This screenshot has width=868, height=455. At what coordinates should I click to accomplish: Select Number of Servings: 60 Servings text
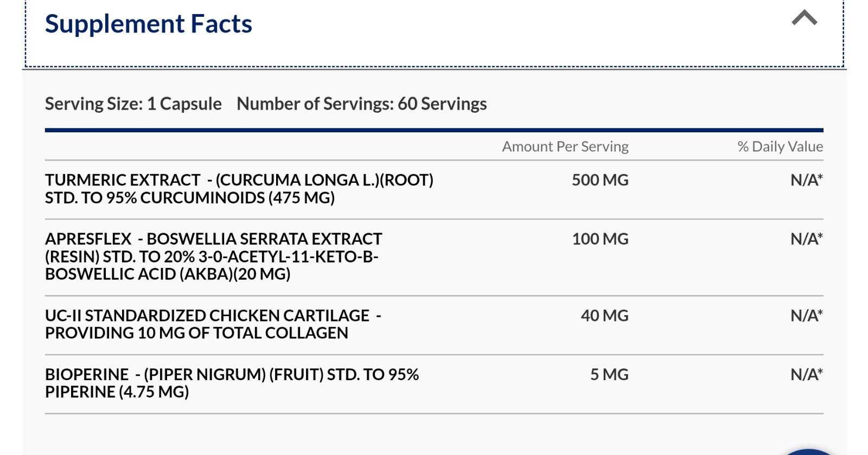point(362,104)
